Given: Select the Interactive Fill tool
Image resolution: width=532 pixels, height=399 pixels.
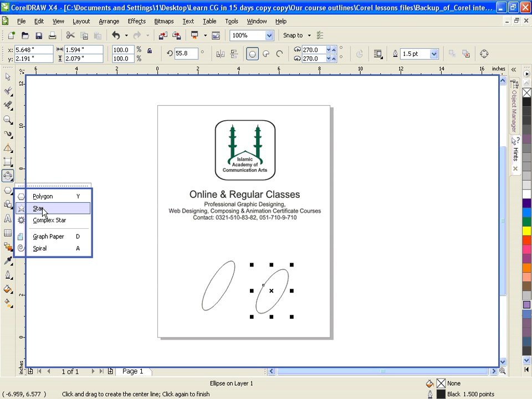Looking at the screenshot, I should [x=8, y=303].
